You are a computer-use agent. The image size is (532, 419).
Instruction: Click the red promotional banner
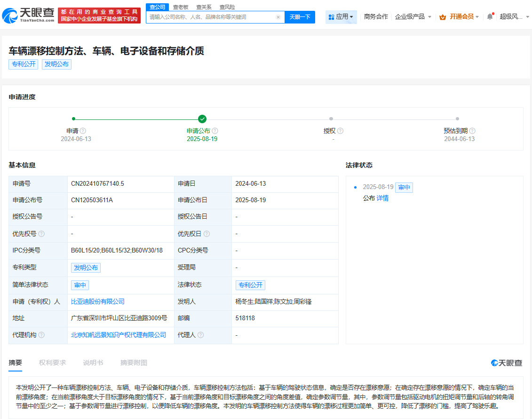[x=99, y=16]
